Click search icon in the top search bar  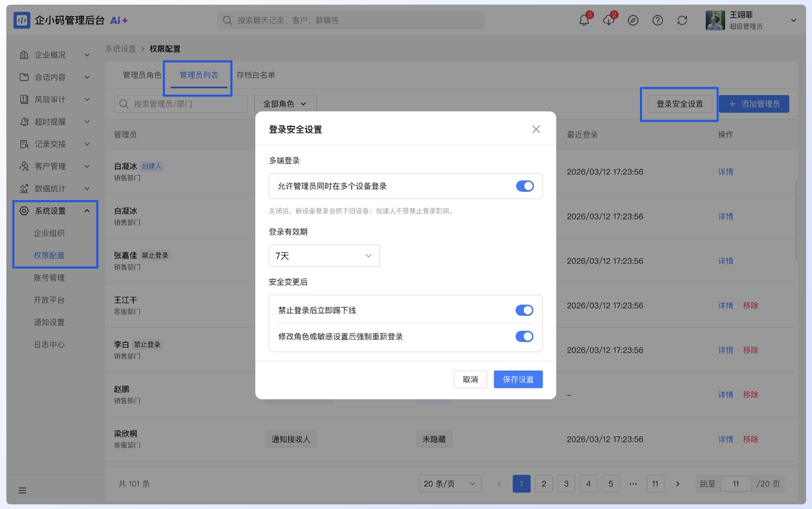[x=228, y=21]
